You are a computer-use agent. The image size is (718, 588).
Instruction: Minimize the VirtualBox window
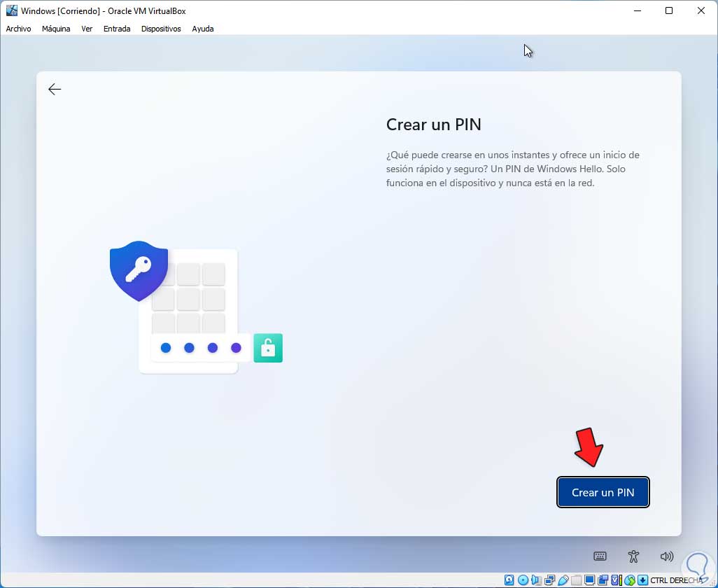[x=637, y=10]
